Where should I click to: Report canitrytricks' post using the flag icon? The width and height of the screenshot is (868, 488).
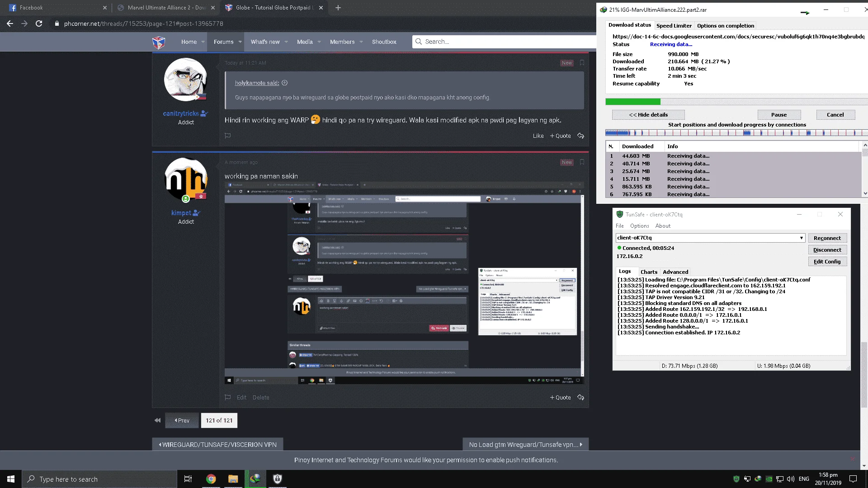tap(228, 136)
